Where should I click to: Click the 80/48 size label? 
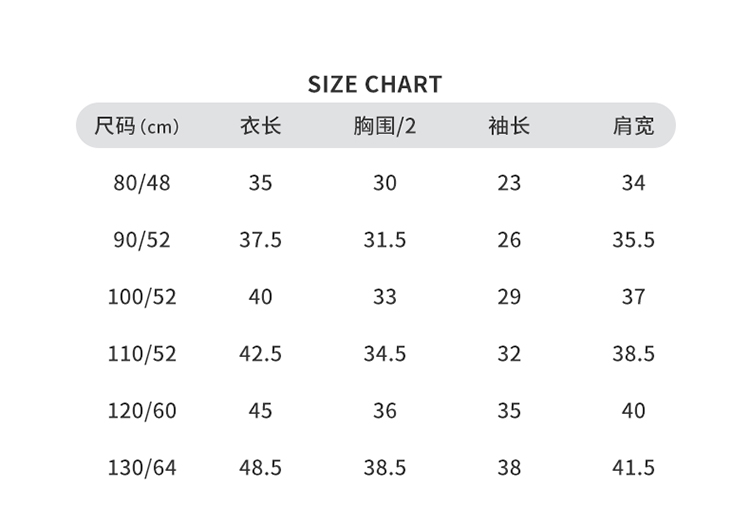click(142, 183)
